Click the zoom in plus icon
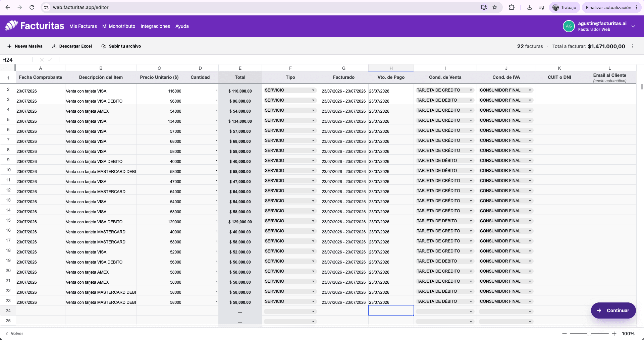Screen dimensions: 644x340 614,334
